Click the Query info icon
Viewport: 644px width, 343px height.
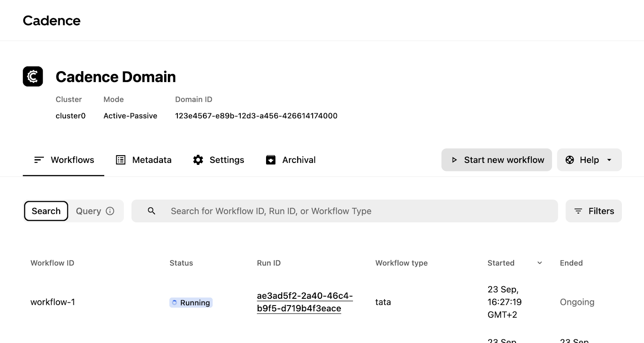click(110, 211)
